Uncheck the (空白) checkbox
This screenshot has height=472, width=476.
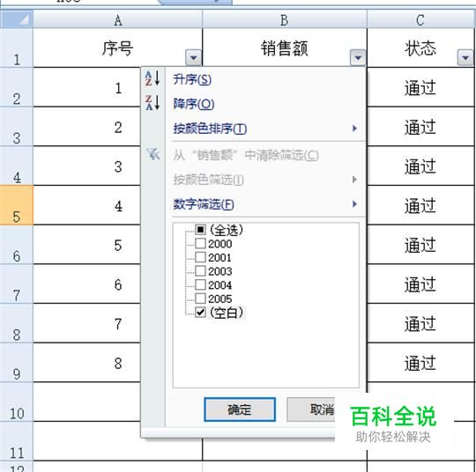click(200, 313)
